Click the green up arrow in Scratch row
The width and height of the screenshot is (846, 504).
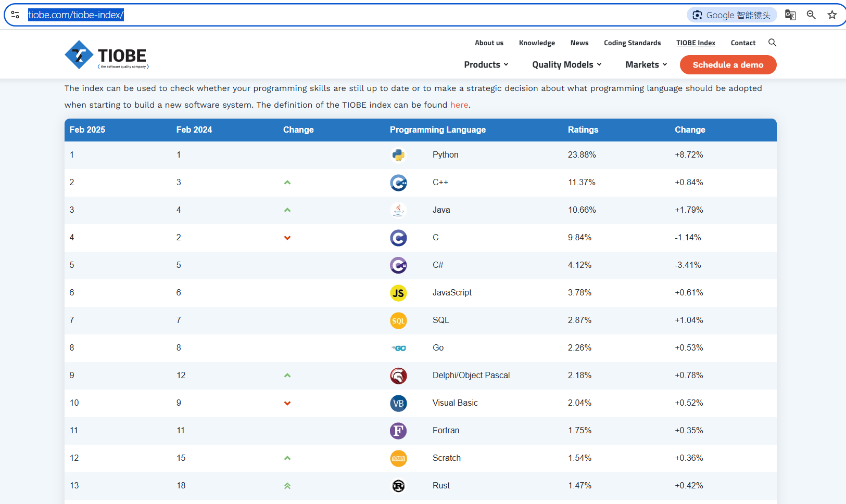point(287,458)
